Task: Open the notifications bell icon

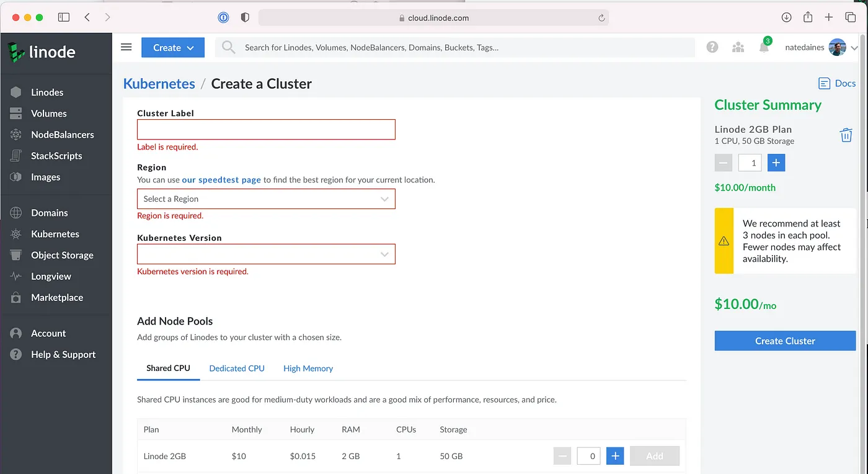Action: (764, 47)
